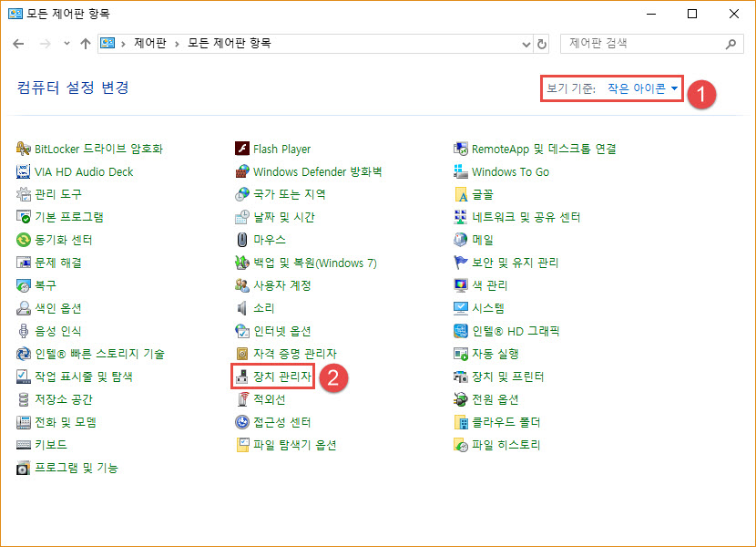This screenshot has height=547, width=756.
Task: Open the 인터넷 옵션 link
Action: (282, 331)
